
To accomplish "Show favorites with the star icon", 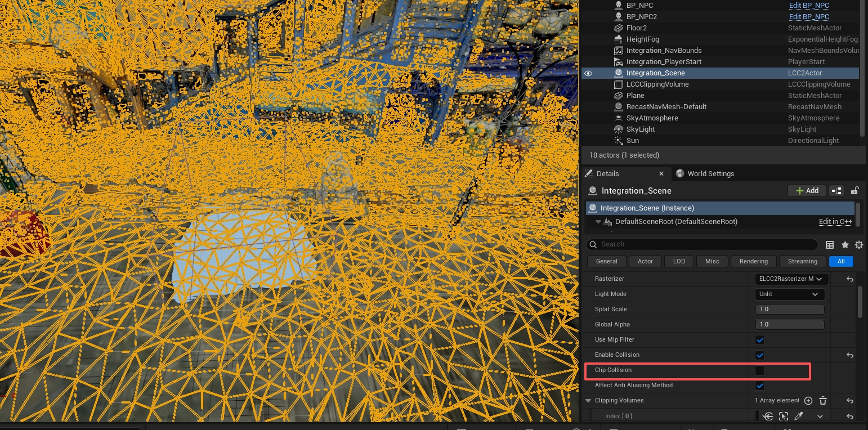I will click(845, 245).
